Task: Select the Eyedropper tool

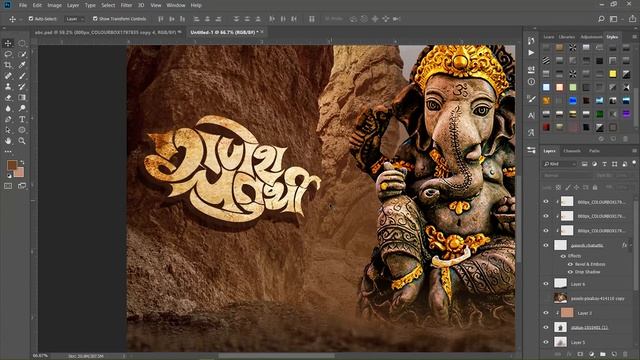Action: [x=22, y=65]
